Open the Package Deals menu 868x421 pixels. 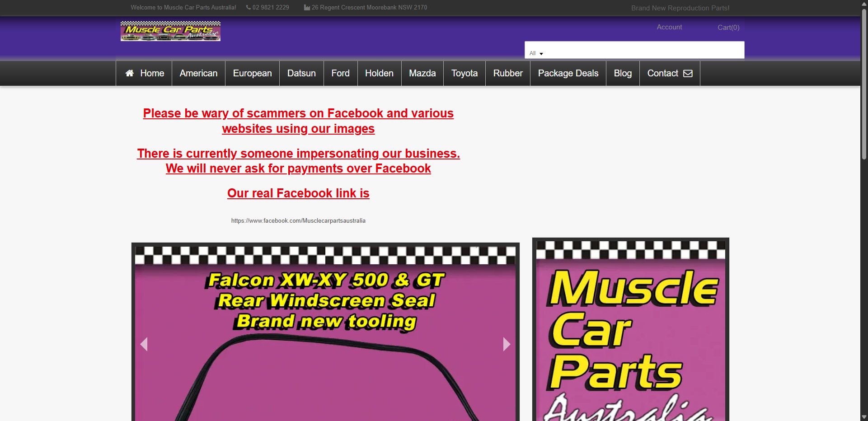tap(568, 73)
